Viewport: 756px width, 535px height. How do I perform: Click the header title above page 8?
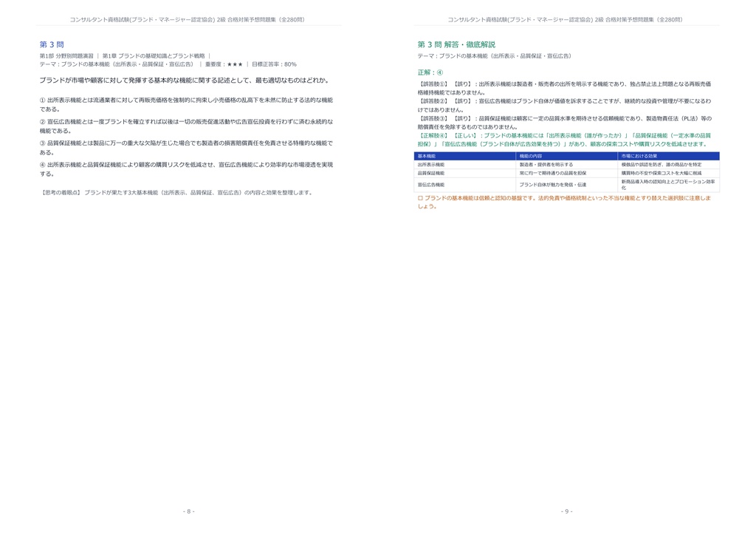click(187, 20)
